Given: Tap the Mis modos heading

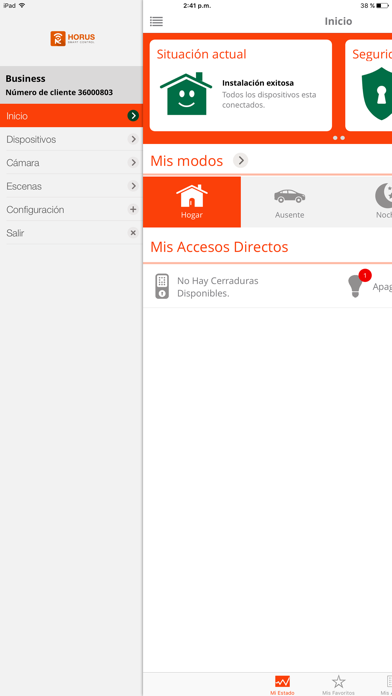Looking at the screenshot, I should tap(186, 161).
